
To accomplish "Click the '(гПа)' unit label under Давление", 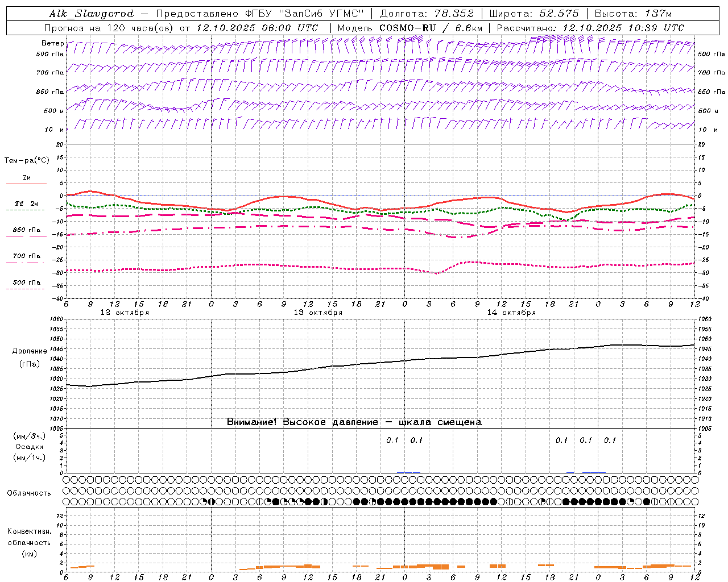I will coord(29,364).
